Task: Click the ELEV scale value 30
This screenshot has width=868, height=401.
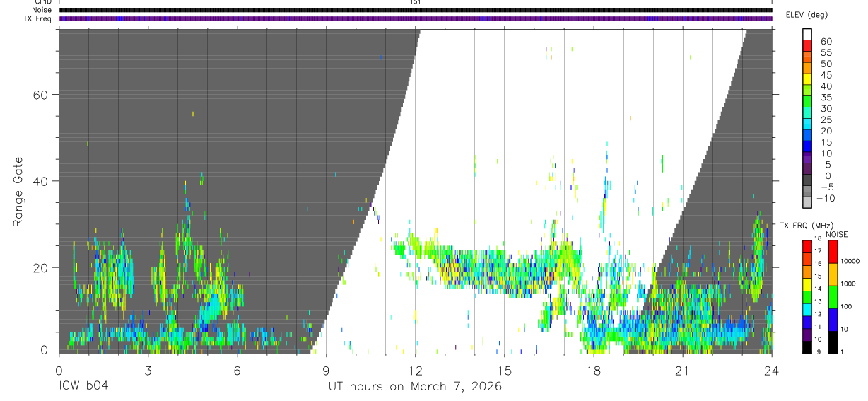Action: point(826,109)
